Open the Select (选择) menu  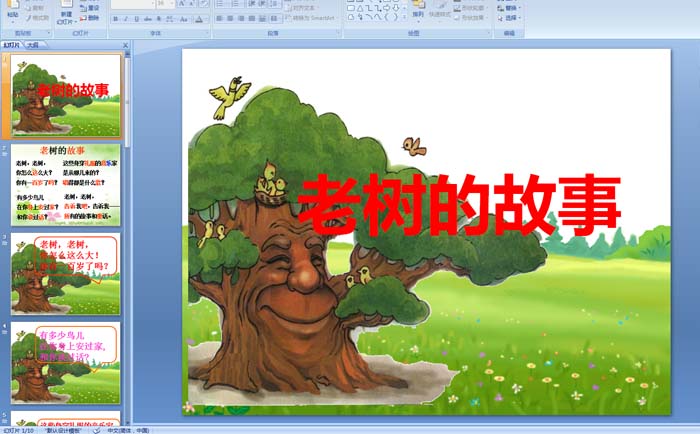(508, 18)
